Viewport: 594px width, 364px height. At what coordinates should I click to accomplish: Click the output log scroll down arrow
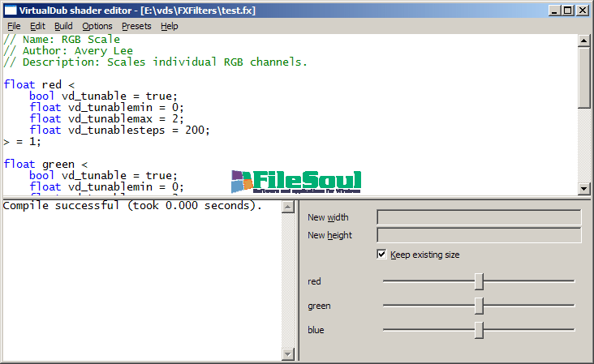(286, 353)
